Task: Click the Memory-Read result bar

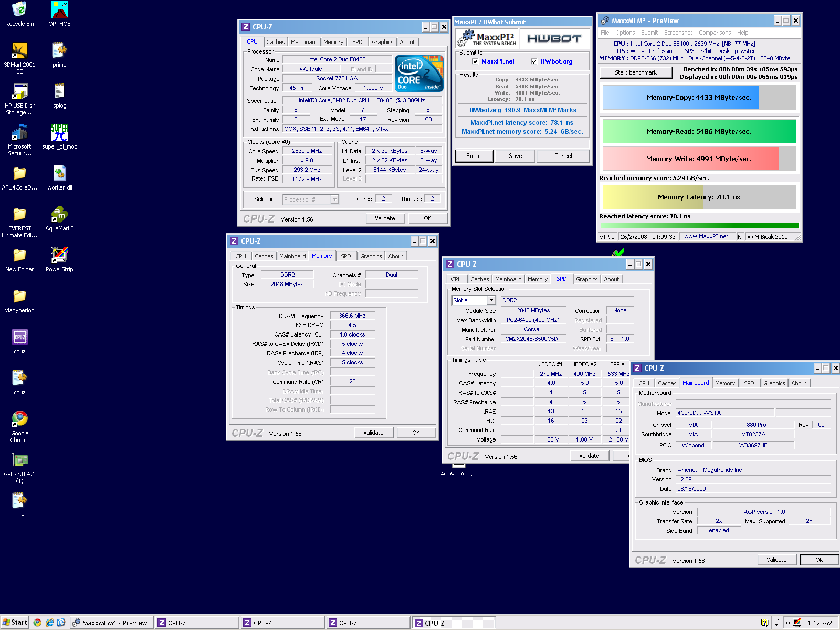Action: (699, 131)
